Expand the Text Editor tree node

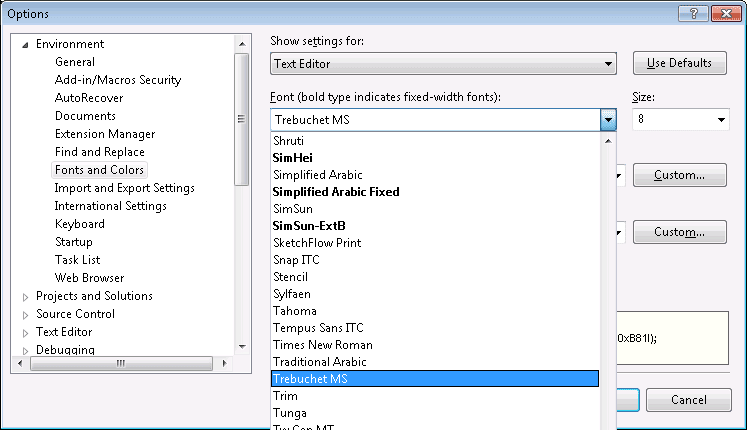(x=26, y=332)
